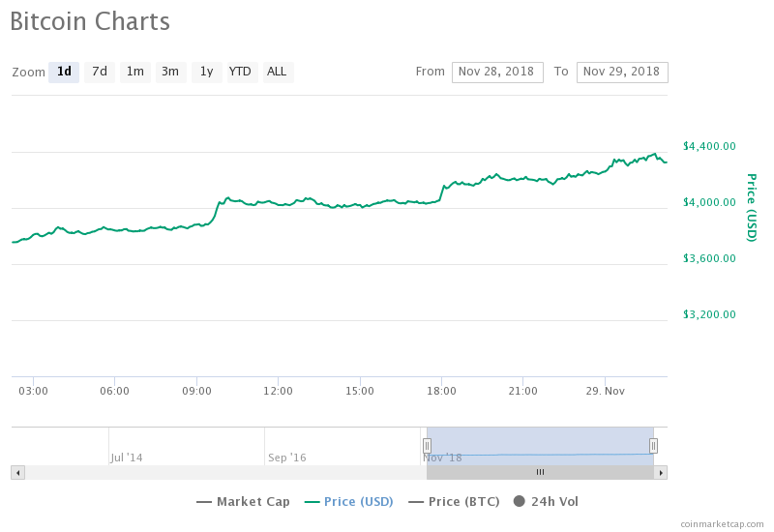Click the navigator scroll right arrow
Viewport: 774px width, 532px height.
pos(661,473)
